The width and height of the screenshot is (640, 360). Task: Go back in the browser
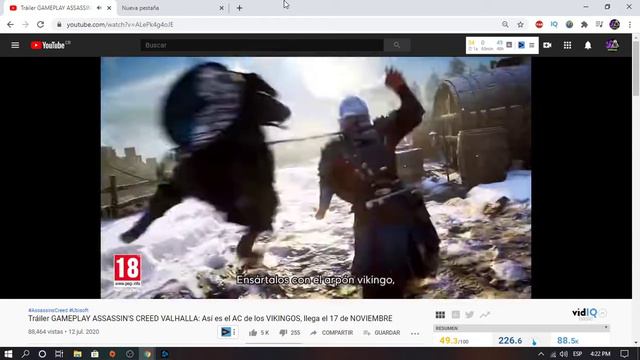click(x=10, y=24)
